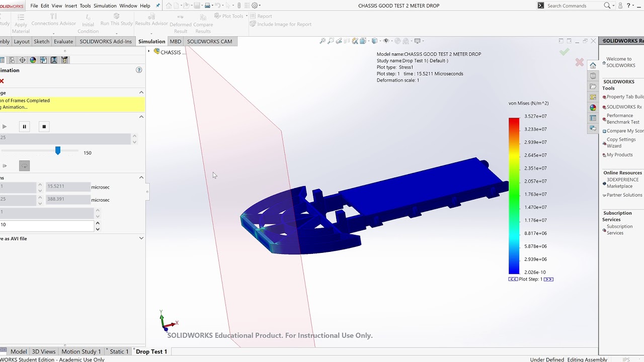Open the File menu

pos(34,6)
